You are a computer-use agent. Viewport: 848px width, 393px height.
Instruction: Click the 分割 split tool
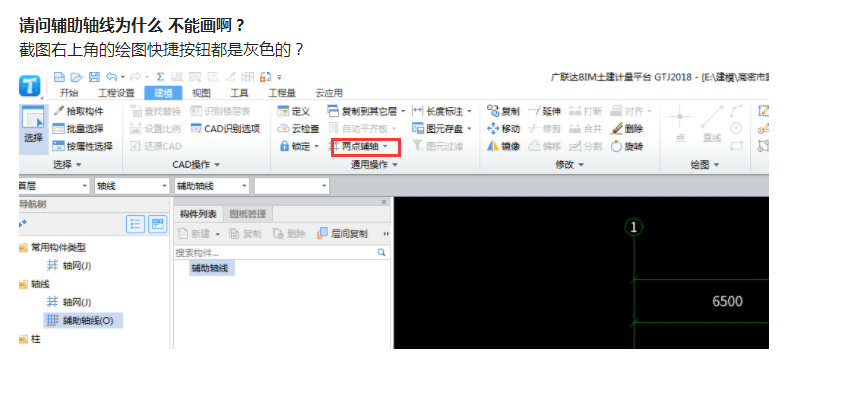coord(586,146)
